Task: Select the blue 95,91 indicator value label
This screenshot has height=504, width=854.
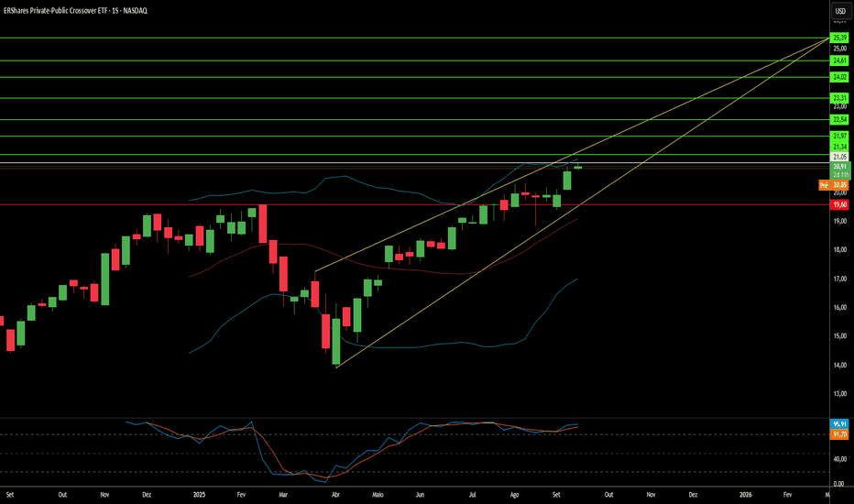Action: pos(839,424)
